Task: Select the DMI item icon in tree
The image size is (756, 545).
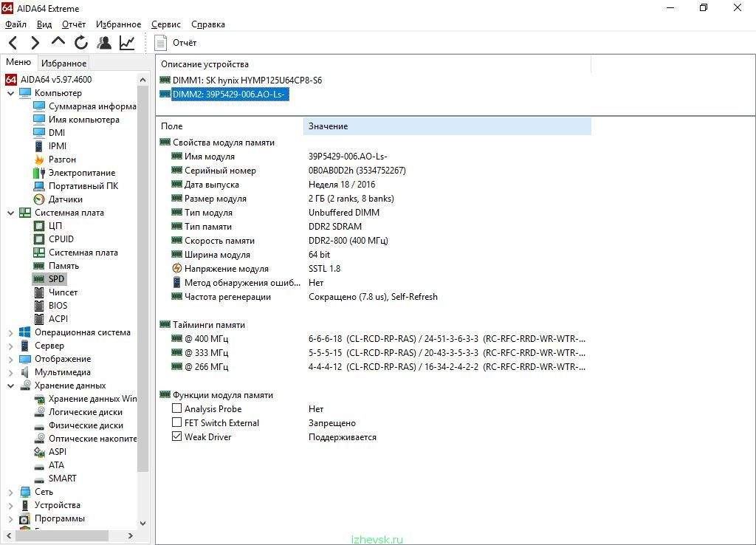Action: [39, 132]
